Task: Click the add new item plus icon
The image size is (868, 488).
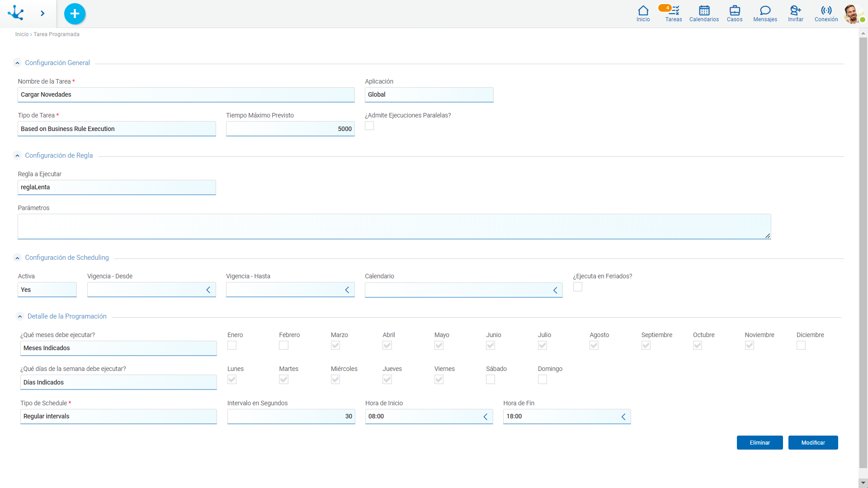Action: click(x=75, y=13)
